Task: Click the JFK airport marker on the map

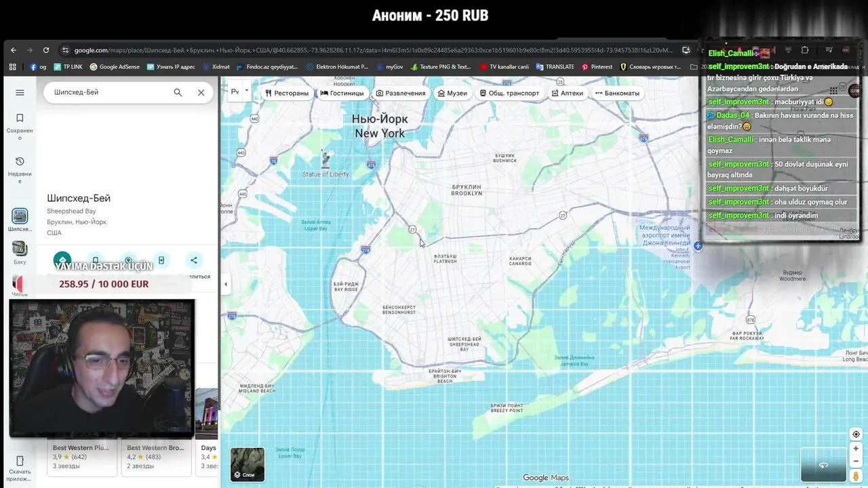Action: pos(698,246)
